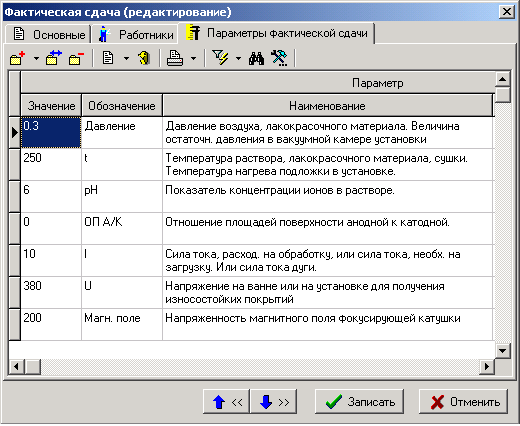Image resolution: width=520 pixels, height=426 pixels.
Task: Click the blue up arrow previous button
Action: point(226,402)
